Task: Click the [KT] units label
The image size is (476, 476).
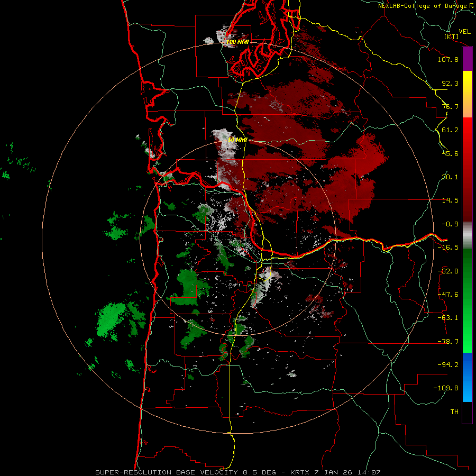Action: [452, 36]
